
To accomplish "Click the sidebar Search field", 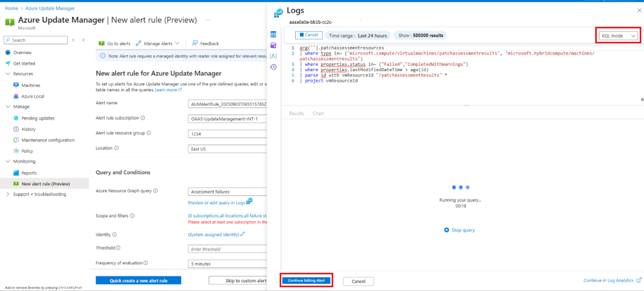I will [36, 40].
